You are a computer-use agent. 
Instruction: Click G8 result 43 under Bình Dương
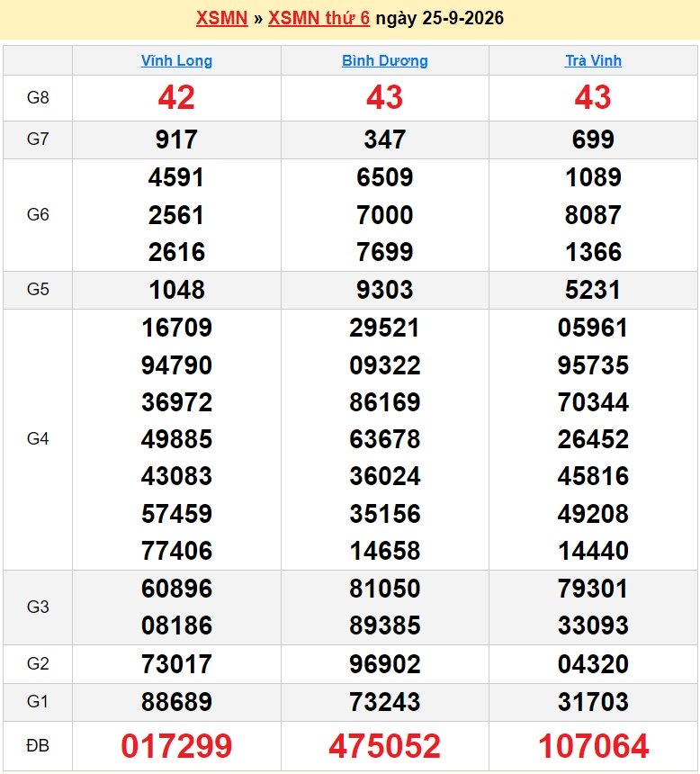[x=385, y=98]
